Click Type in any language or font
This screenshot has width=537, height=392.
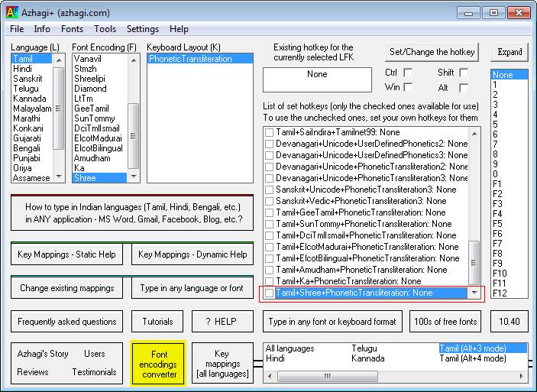(192, 288)
